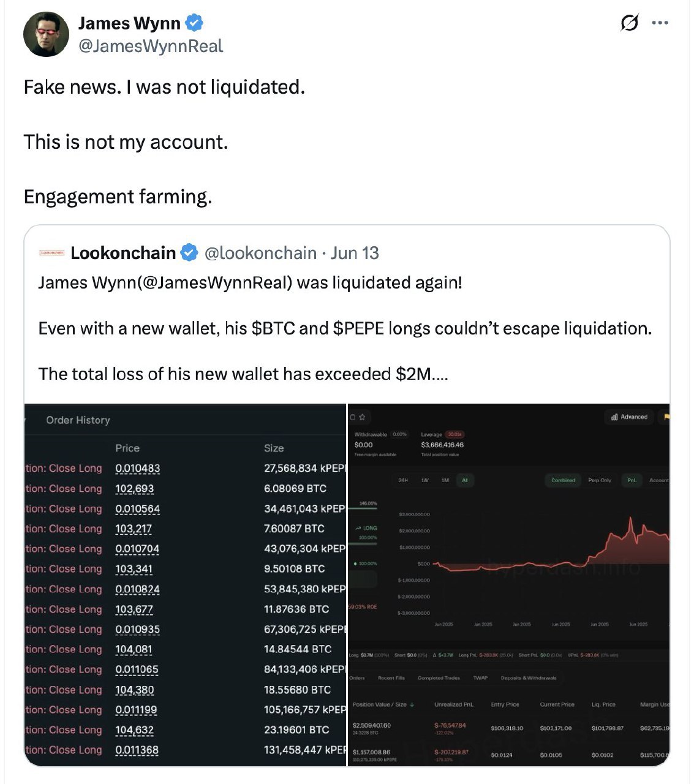
Task: Open James Wynn's profile avatar
Action: click(x=46, y=34)
